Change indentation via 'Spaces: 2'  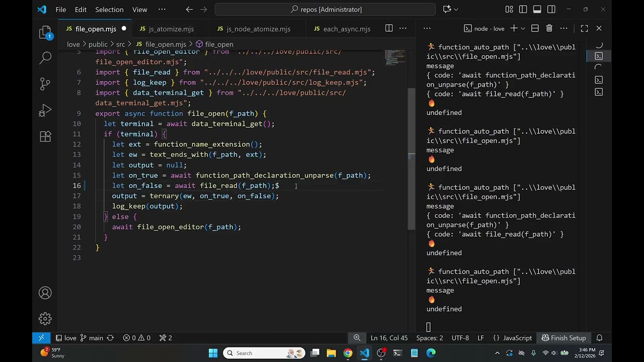(430, 338)
